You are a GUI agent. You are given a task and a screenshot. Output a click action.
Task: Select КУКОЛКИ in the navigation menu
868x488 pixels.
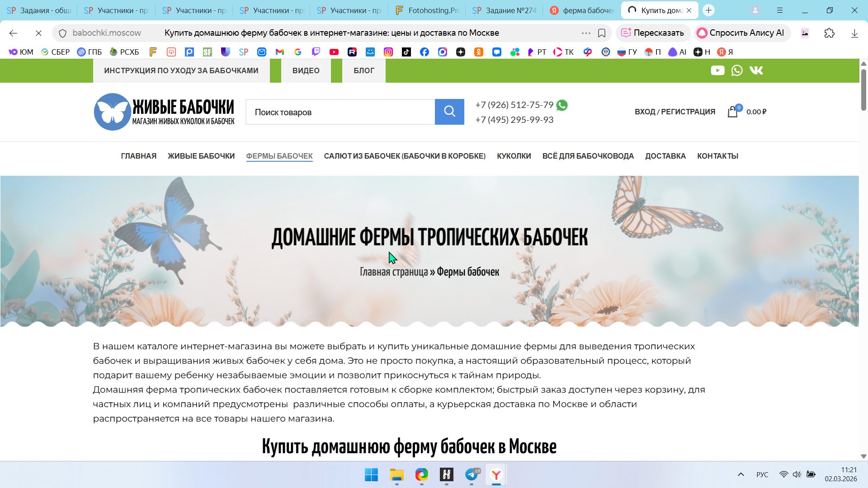pos(514,156)
